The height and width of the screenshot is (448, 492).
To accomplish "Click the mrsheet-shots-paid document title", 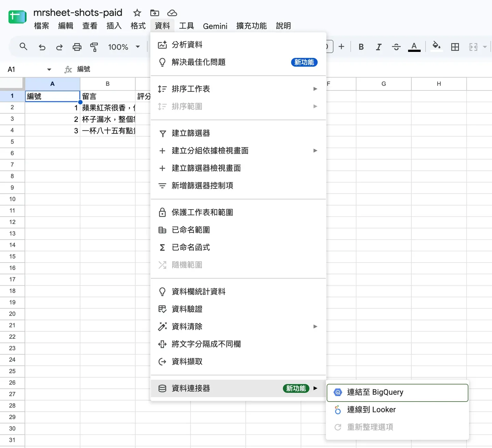I will point(78,13).
